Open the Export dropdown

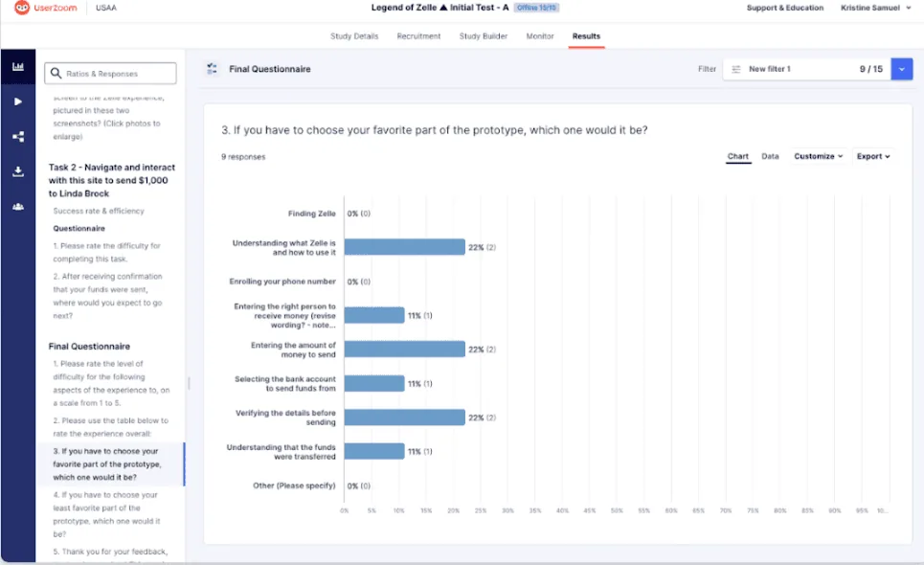pyautogui.click(x=873, y=156)
